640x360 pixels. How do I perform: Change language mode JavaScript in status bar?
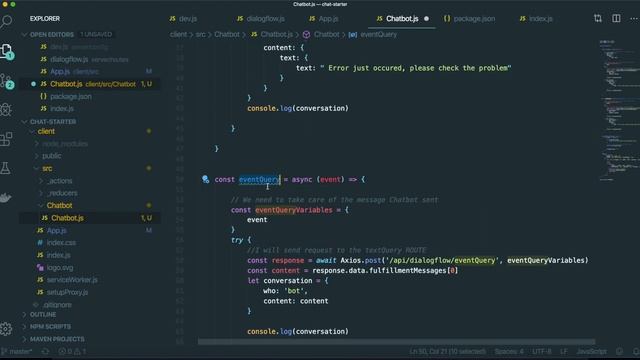tap(591, 351)
